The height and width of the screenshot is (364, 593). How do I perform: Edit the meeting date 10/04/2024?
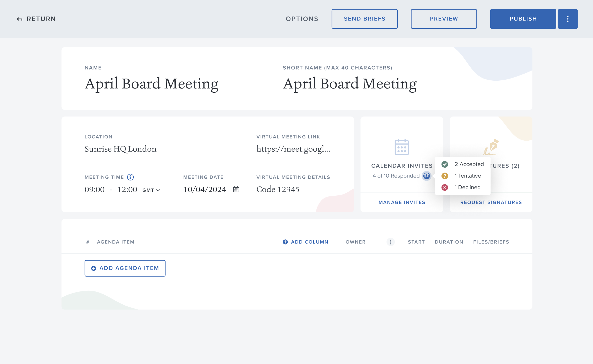point(205,189)
